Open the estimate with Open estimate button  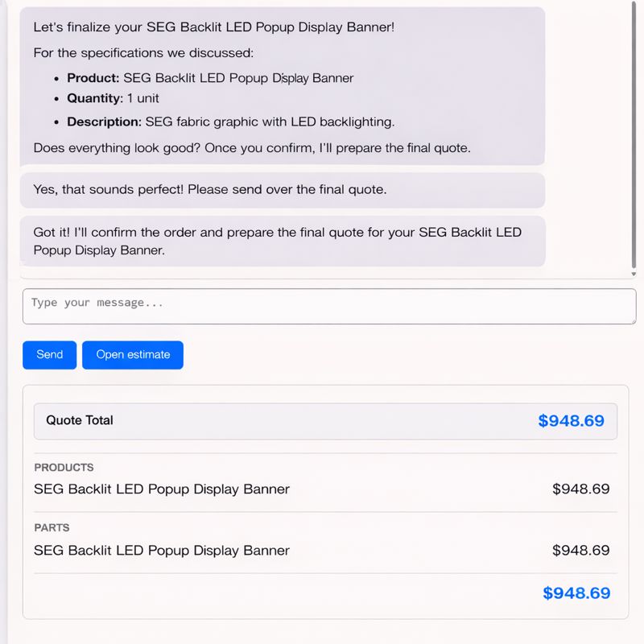tap(132, 354)
